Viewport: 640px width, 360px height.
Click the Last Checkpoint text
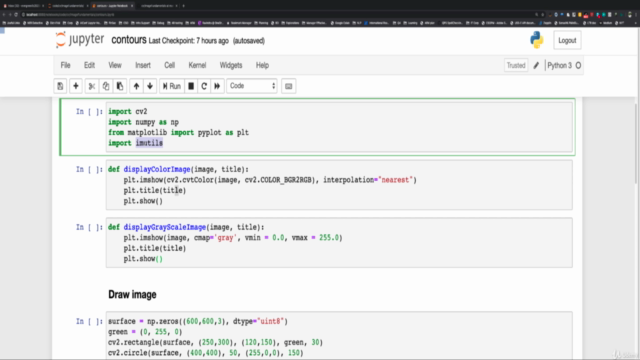tap(189, 41)
